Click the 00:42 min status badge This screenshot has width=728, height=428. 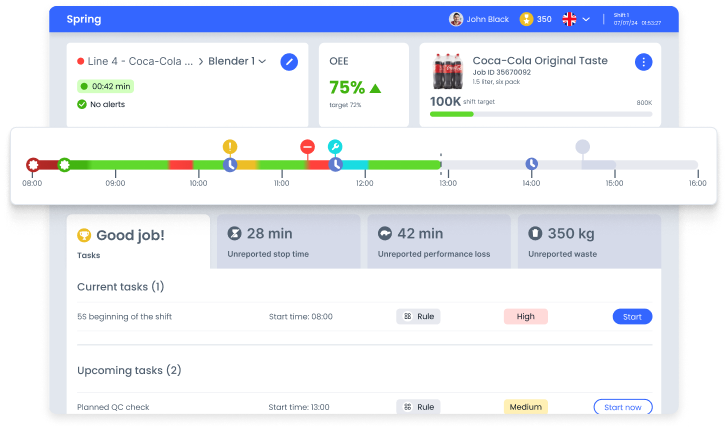[105, 86]
